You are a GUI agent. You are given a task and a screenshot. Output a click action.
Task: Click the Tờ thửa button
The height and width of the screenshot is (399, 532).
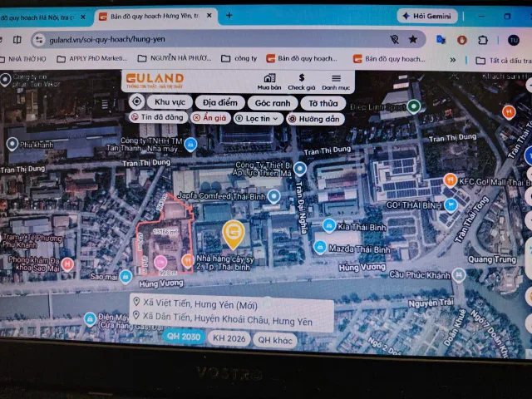pos(323,103)
